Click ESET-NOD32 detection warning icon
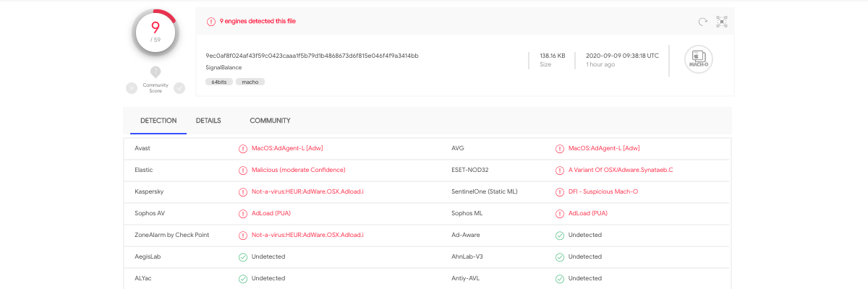Image resolution: width=868 pixels, height=289 pixels. (x=560, y=170)
